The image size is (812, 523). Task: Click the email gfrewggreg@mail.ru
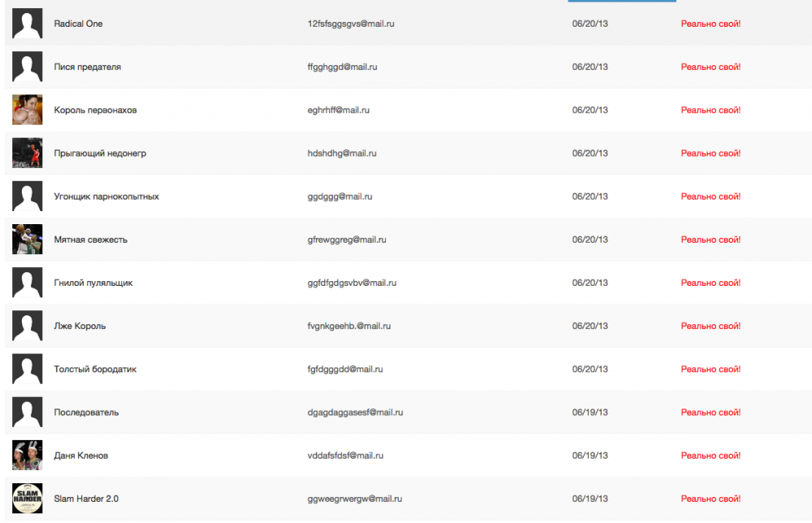[347, 240]
